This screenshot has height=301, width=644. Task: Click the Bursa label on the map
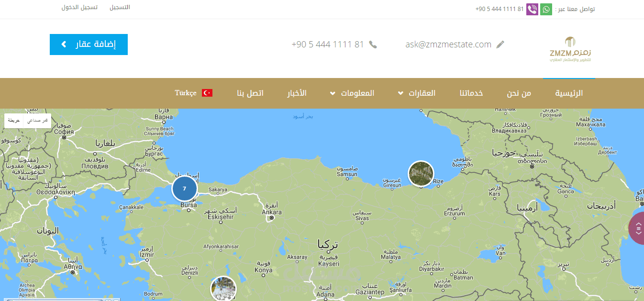click(188, 205)
